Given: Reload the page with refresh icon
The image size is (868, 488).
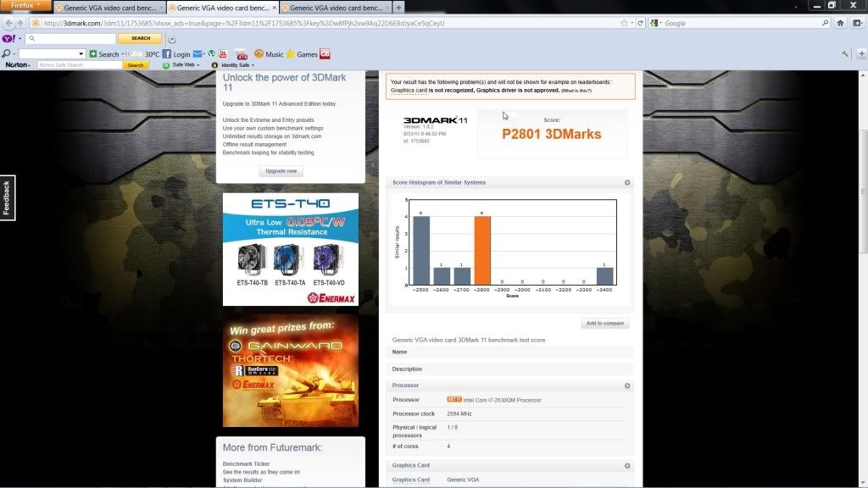Looking at the screenshot, I should (x=641, y=23).
